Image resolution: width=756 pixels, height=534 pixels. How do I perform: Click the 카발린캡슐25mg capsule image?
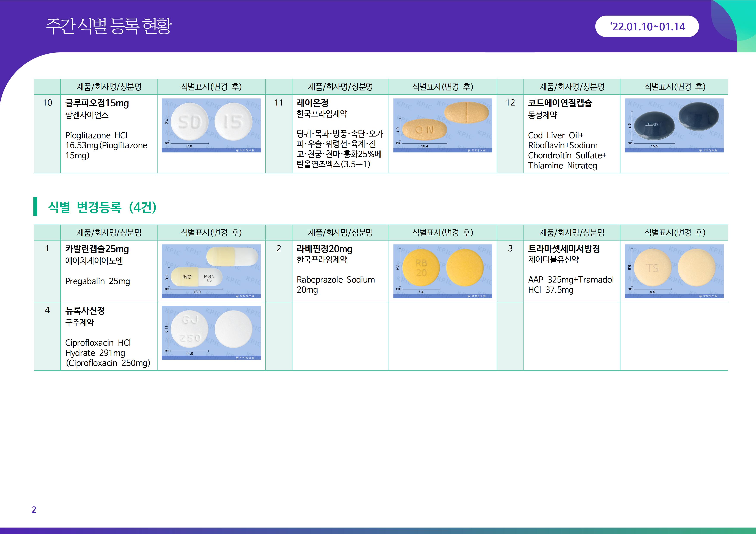211,271
